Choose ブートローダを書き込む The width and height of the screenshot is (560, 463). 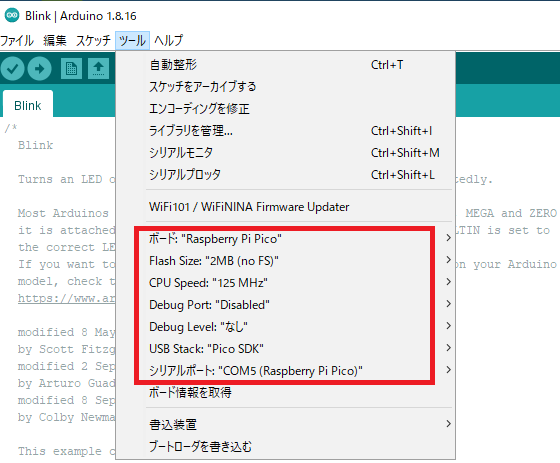point(285,447)
